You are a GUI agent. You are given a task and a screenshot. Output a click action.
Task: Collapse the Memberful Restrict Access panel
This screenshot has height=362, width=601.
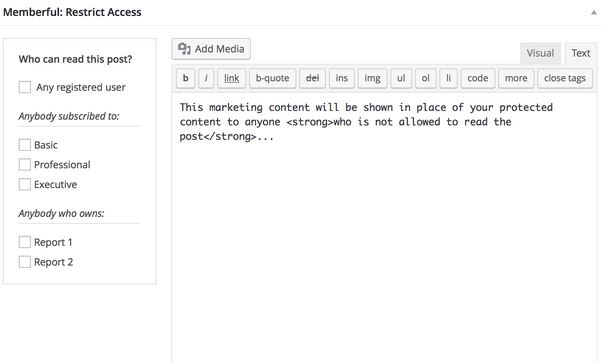coord(593,13)
